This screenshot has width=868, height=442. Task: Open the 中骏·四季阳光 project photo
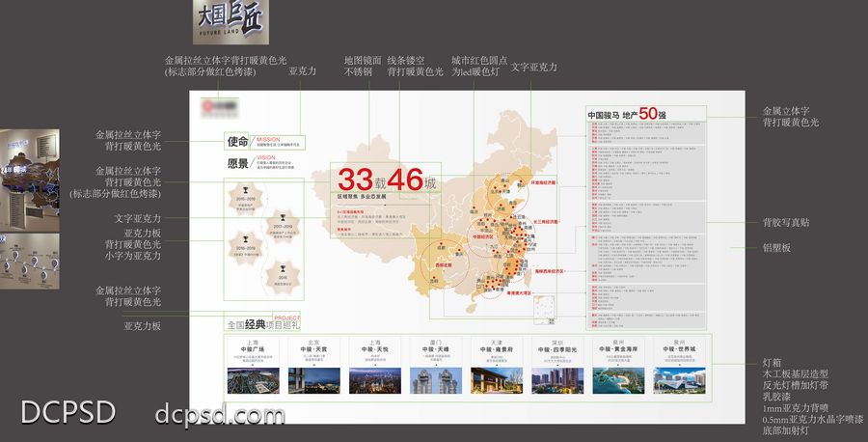pyautogui.click(x=557, y=380)
